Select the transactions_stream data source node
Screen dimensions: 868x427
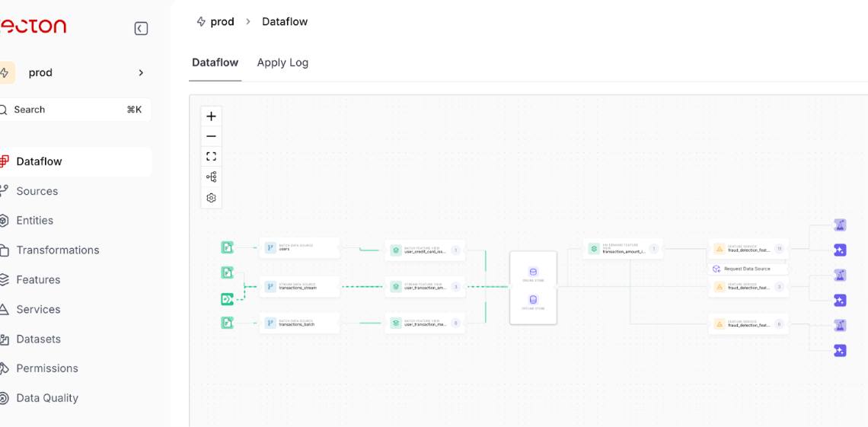click(299, 287)
